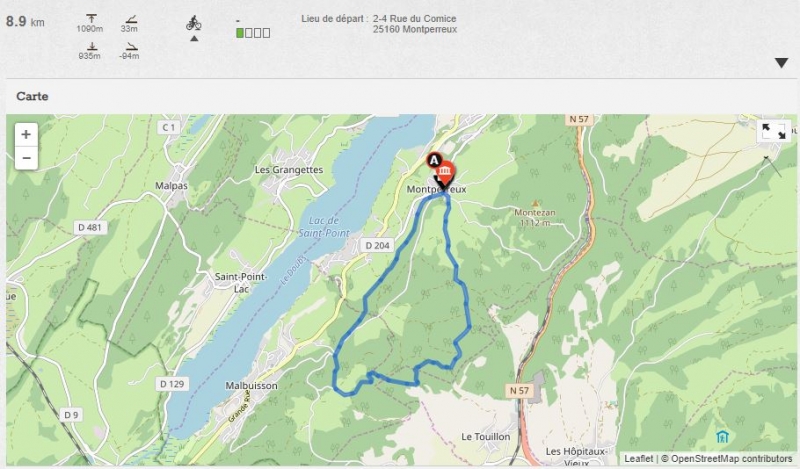Expand details with the black down arrow
800x469 pixels.
tap(781, 63)
